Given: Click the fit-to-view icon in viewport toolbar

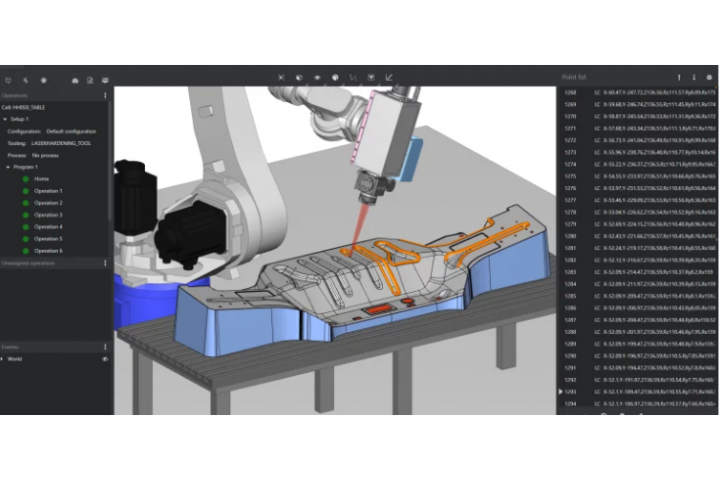Looking at the screenshot, I should point(281,77).
